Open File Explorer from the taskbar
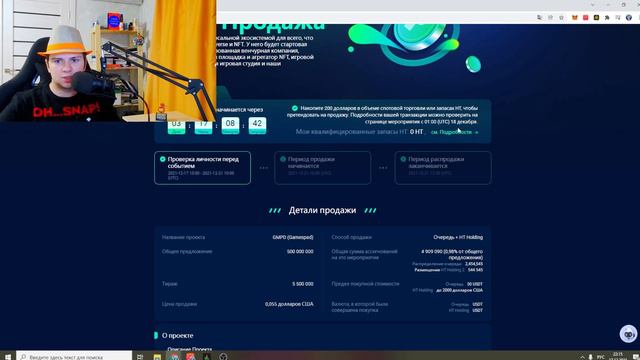This screenshot has width=640, height=360. coord(157,356)
